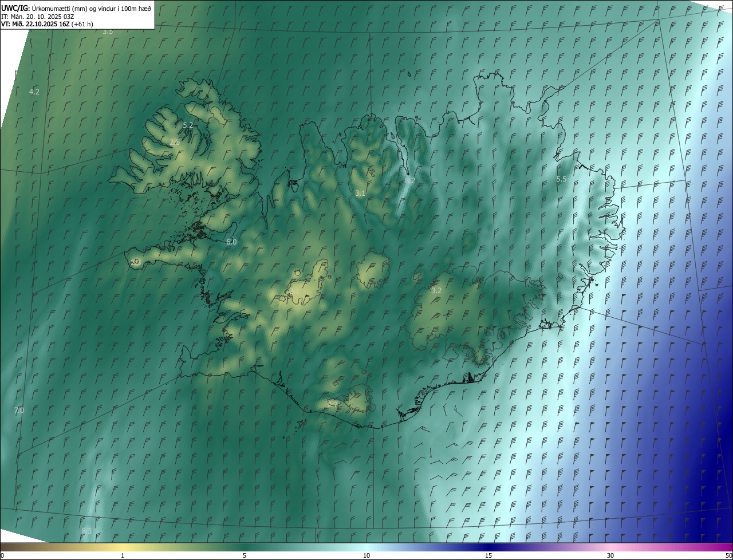
Task: Click the '15' tick on the colour scale
Action: [x=488, y=555]
